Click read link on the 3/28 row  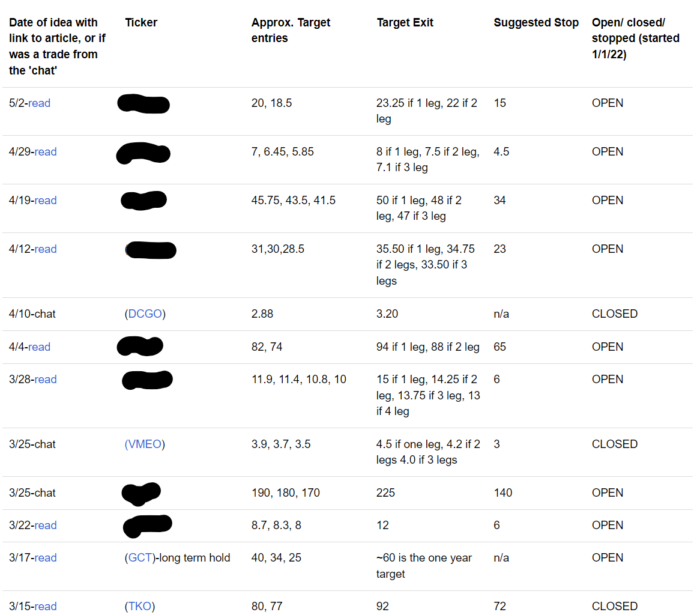[46, 380]
